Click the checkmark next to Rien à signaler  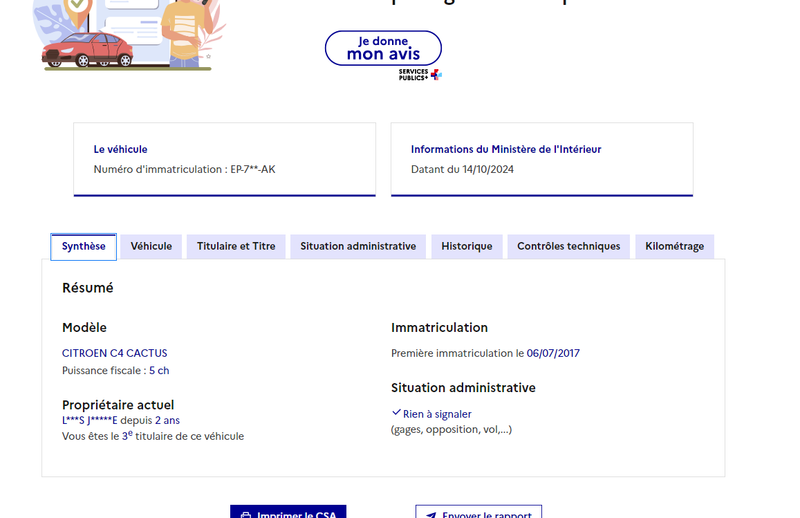[396, 412]
